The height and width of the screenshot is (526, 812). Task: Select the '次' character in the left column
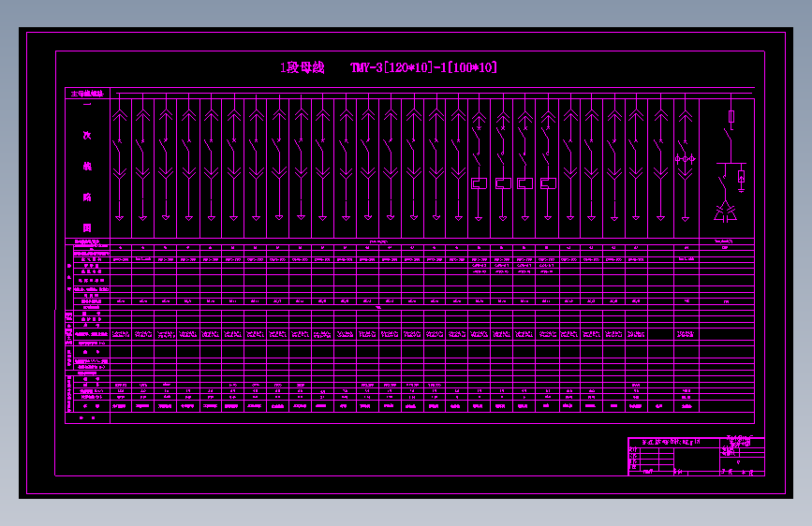(87, 135)
